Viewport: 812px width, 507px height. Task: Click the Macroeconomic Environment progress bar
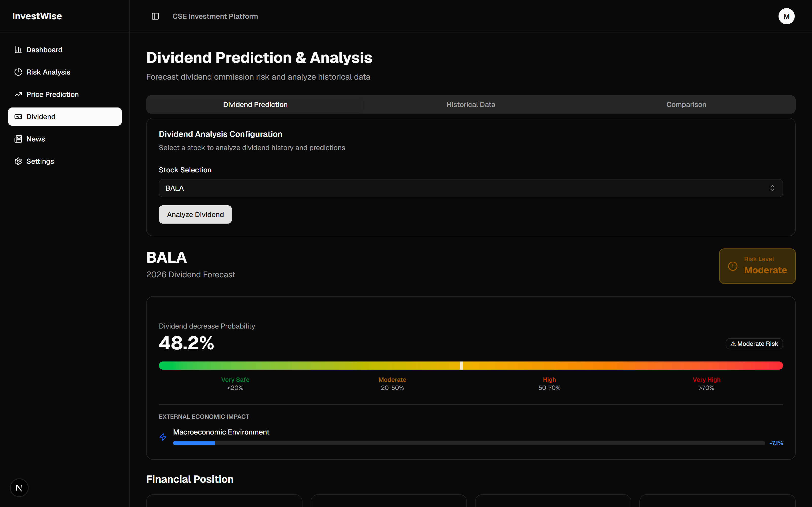(469, 443)
